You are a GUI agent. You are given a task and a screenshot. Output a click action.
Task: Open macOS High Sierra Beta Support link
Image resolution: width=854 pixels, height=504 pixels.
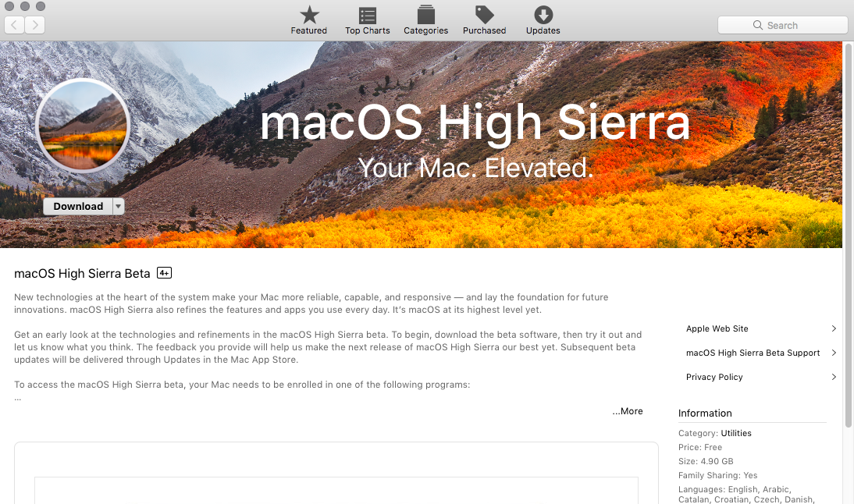click(x=753, y=353)
